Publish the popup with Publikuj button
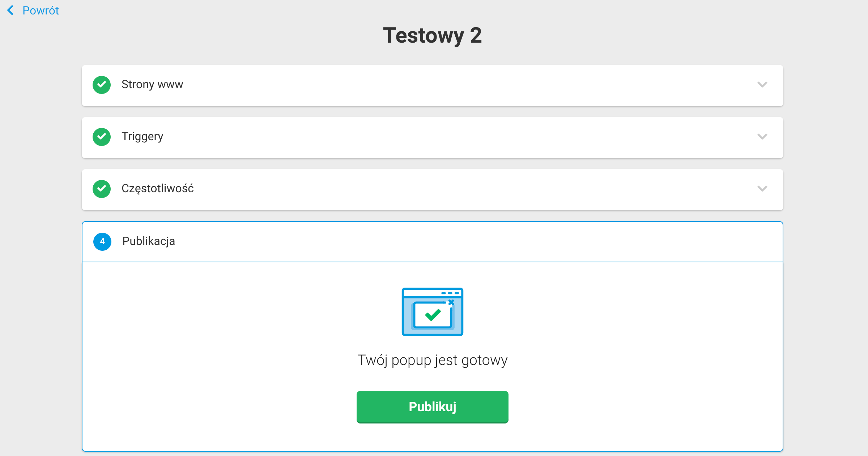The image size is (868, 456). pos(433,407)
